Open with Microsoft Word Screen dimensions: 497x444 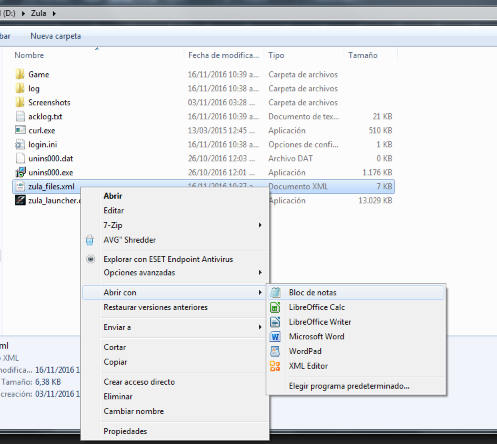click(x=356, y=337)
